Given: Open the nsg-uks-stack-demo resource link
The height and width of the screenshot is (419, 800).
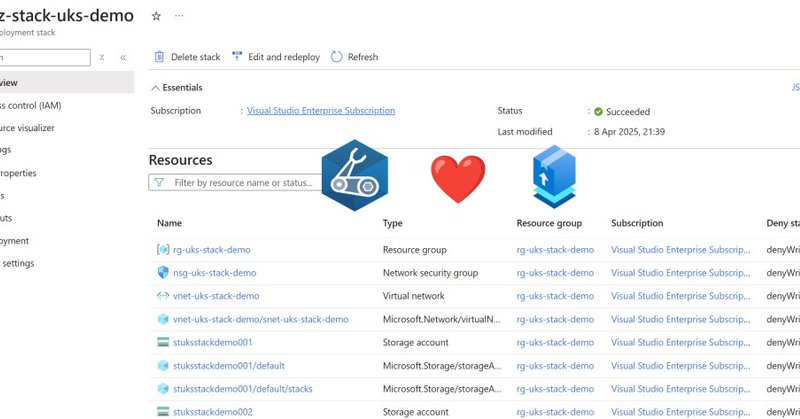Looking at the screenshot, I should [215, 273].
